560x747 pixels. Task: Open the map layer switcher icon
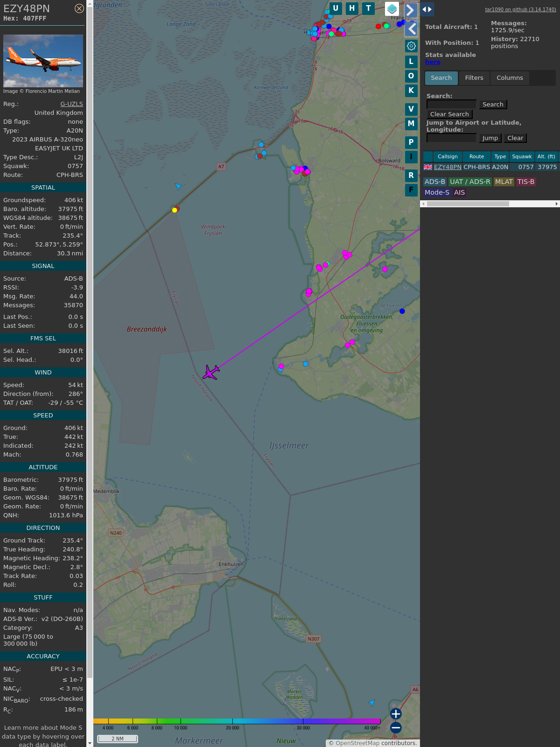(392, 8)
